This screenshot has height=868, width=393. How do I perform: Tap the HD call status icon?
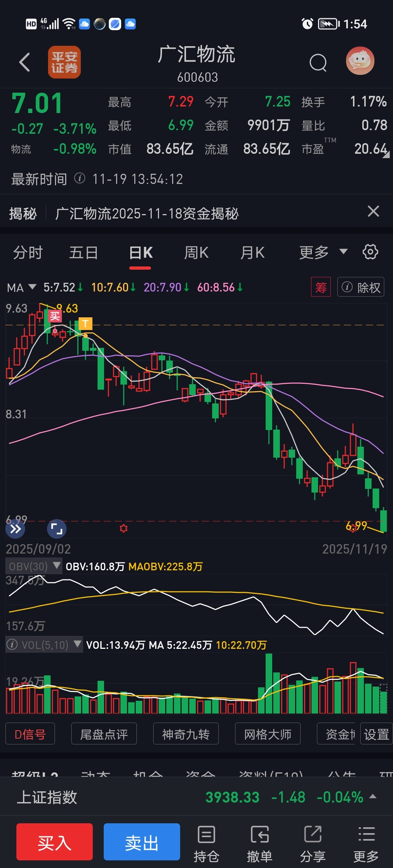31,24
